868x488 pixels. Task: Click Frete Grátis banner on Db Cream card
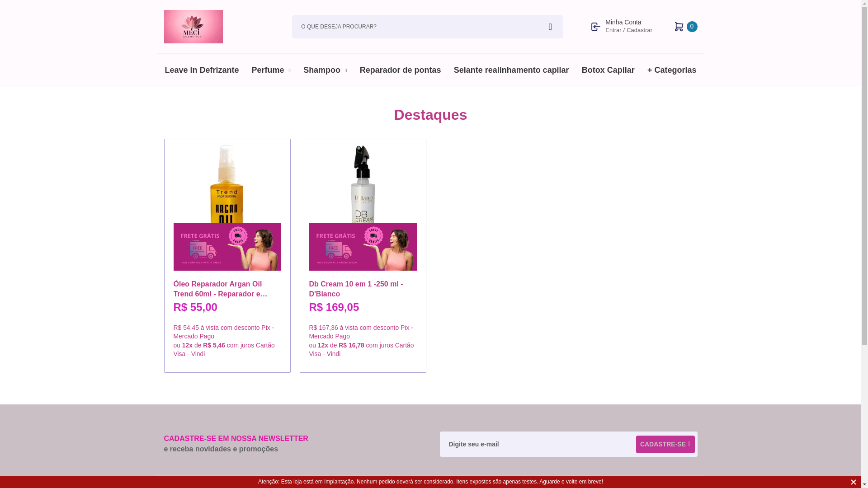(363, 247)
